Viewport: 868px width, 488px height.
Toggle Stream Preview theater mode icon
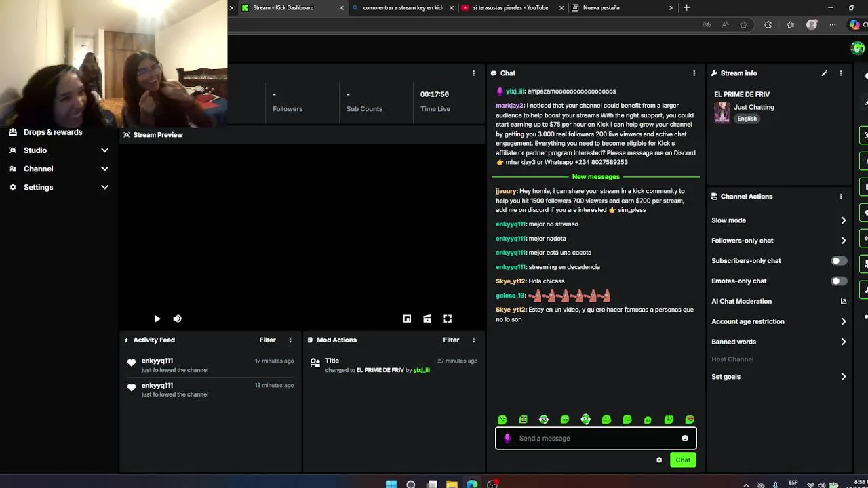click(x=427, y=319)
